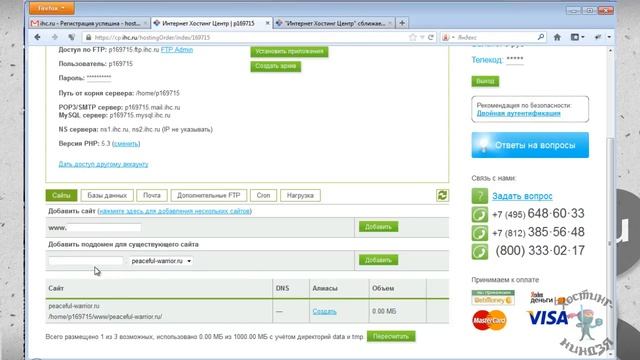640x360 pixels.
Task: Click the Ответы на вопросы blue banner
Action: [x=530, y=145]
